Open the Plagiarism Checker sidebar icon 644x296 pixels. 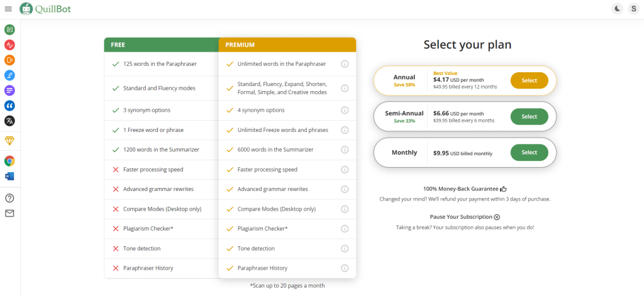point(9,60)
